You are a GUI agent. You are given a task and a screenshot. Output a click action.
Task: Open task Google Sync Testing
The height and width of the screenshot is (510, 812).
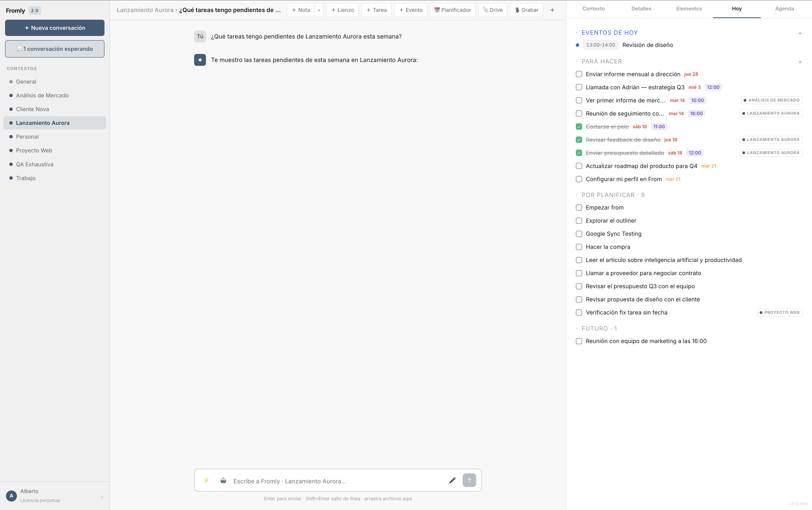(x=613, y=234)
